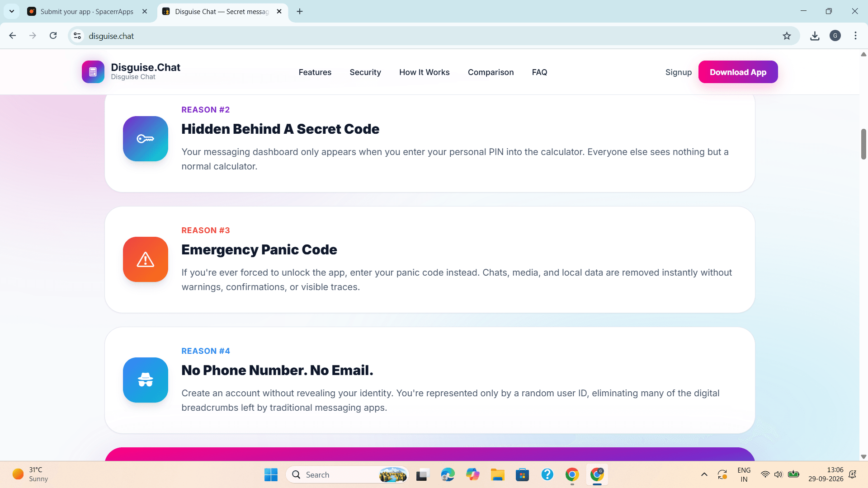Open a new browser tab
This screenshot has height=488, width=868.
click(x=300, y=11)
